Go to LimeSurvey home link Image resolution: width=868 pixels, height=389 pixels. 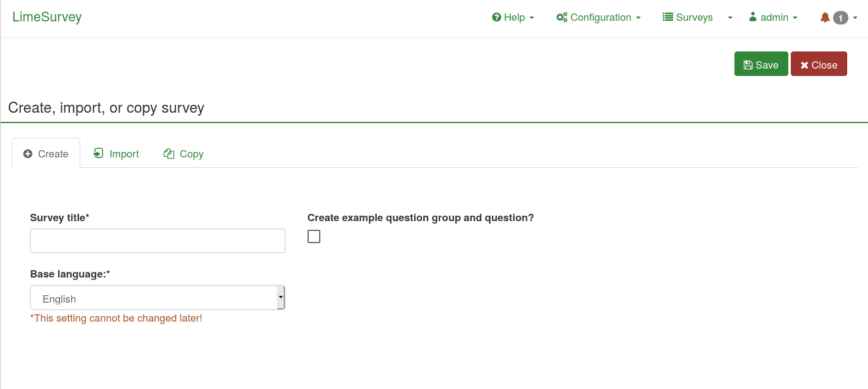[47, 17]
